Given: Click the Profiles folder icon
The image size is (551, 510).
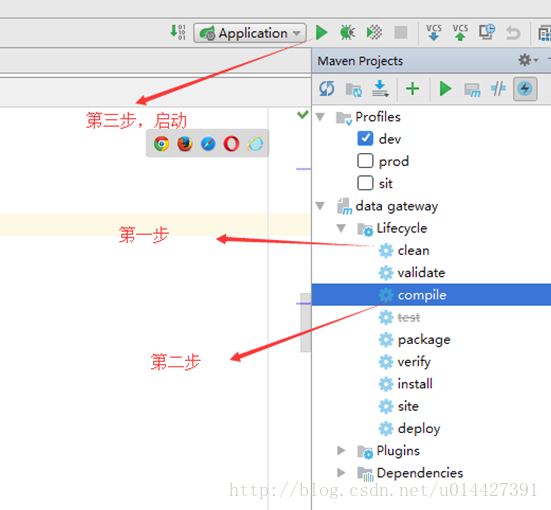Looking at the screenshot, I should tap(344, 118).
